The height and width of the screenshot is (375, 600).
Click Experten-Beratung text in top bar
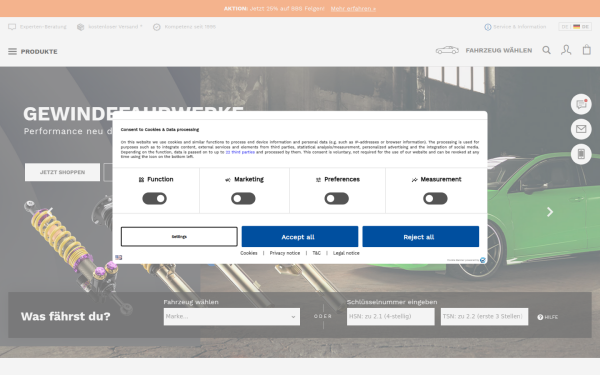43,27
